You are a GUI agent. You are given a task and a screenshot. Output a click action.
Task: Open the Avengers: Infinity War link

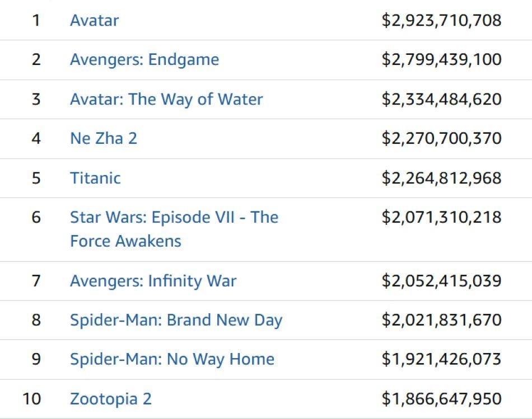(153, 281)
